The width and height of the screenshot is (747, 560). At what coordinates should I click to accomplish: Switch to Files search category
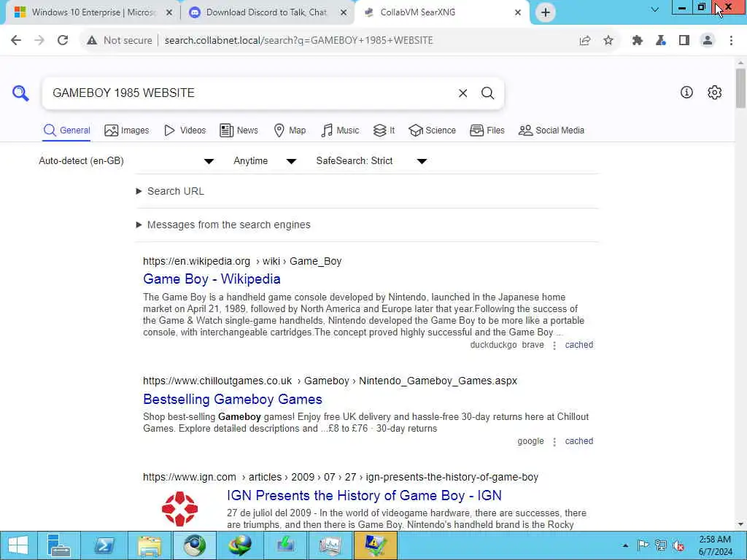487,131
